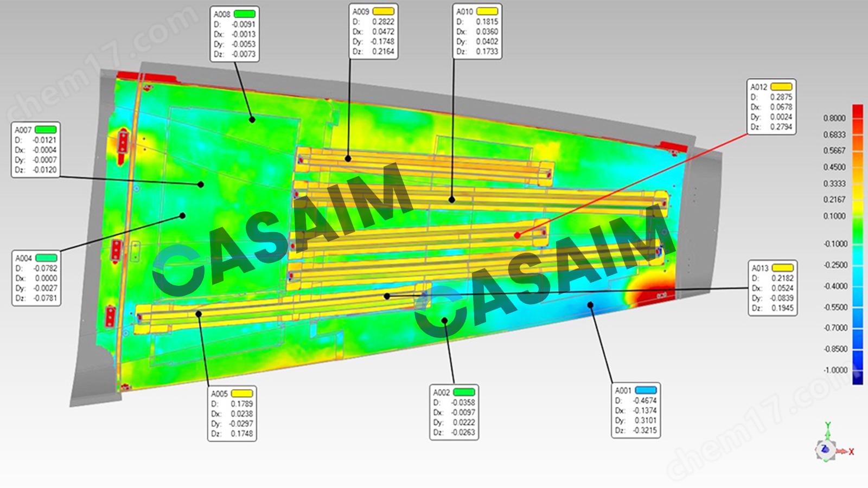Click the yellow swatch in annotation A005
The height and width of the screenshot is (488, 868).
242,394
